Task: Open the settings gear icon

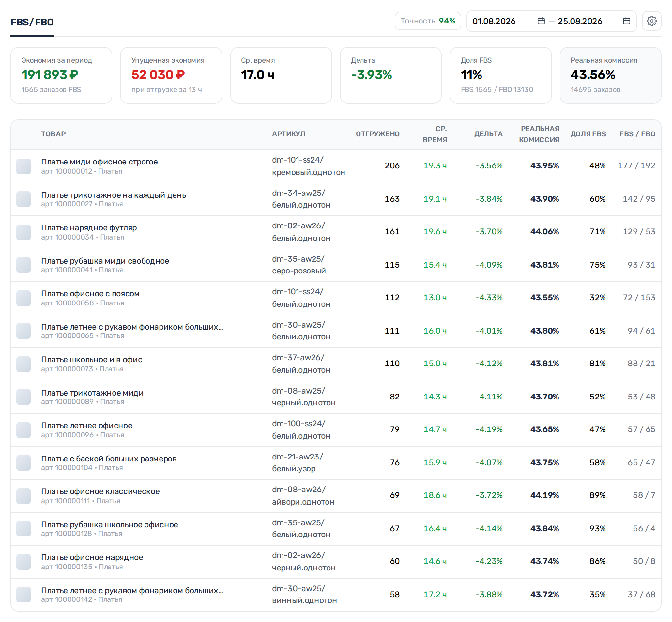Action: click(x=651, y=21)
